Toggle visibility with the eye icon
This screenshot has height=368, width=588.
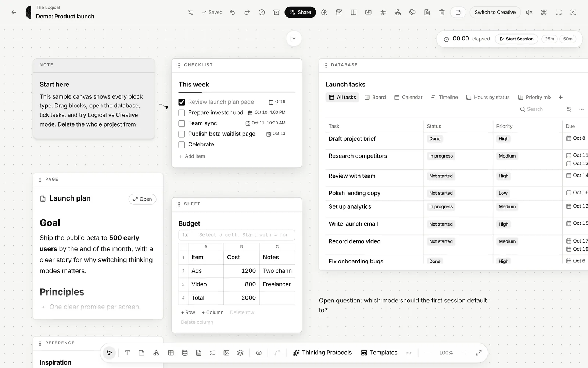[x=259, y=353]
